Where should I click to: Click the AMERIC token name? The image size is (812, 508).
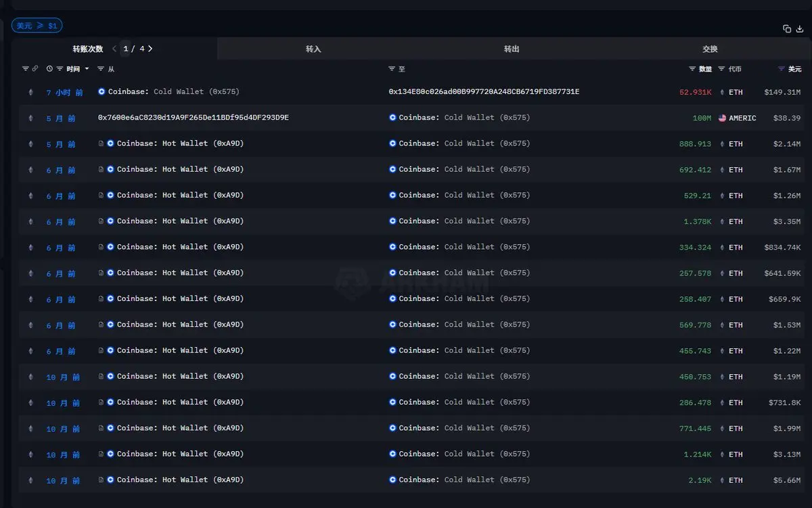(x=742, y=118)
